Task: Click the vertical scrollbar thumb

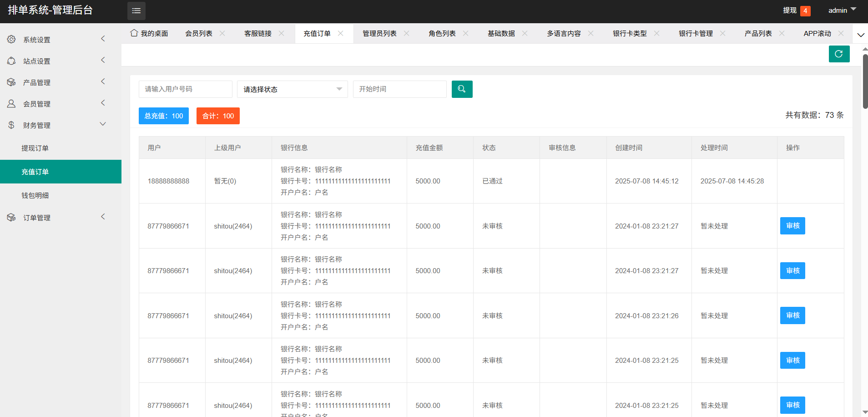Action: pyautogui.click(x=865, y=81)
